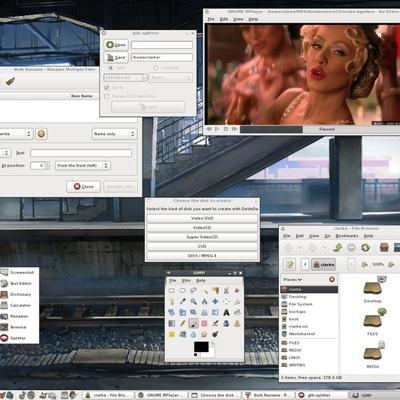Click the Text input field in Bulk Rename
400x400 pixels.
pos(81,153)
